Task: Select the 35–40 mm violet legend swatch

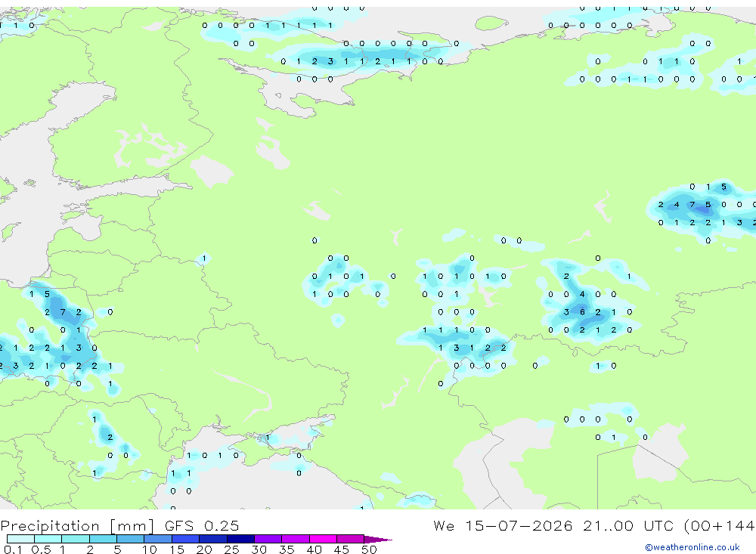Action: click(296, 539)
